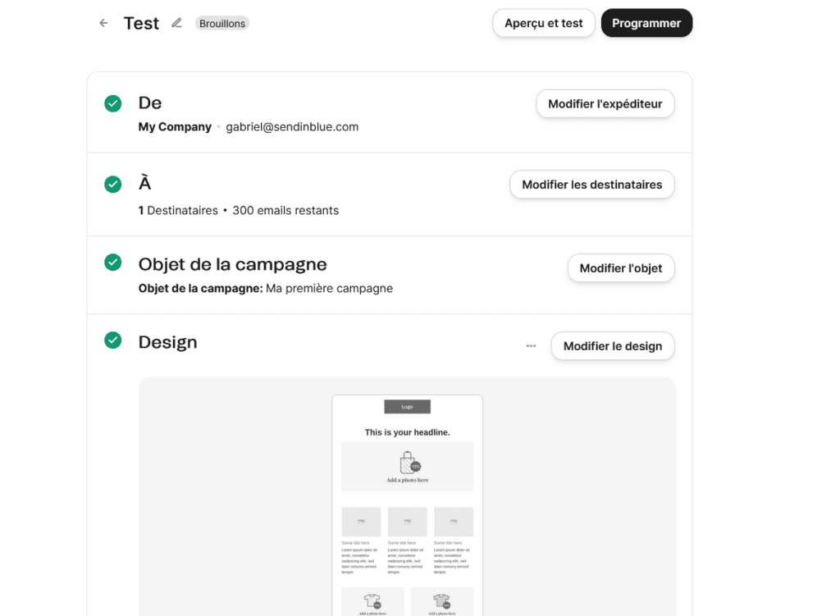The height and width of the screenshot is (616, 840).
Task: Click the Objet de la campagne heading
Action: (x=232, y=264)
